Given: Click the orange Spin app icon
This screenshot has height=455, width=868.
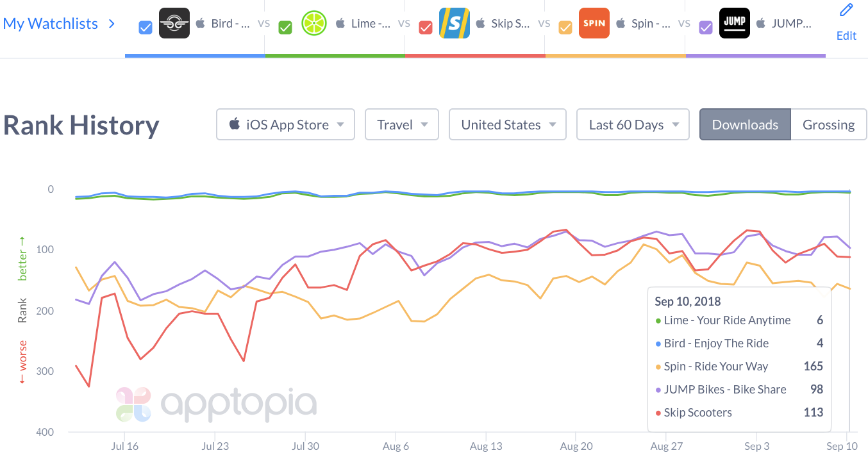Looking at the screenshot, I should (594, 23).
